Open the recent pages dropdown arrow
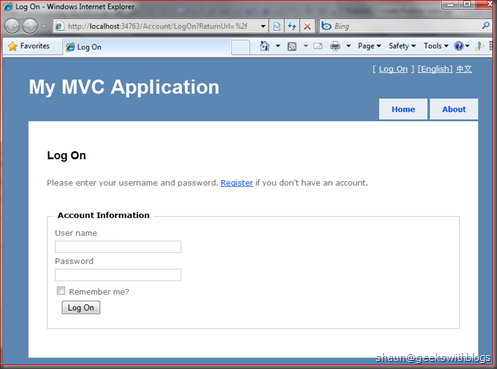The height and width of the screenshot is (369, 497). [x=44, y=26]
